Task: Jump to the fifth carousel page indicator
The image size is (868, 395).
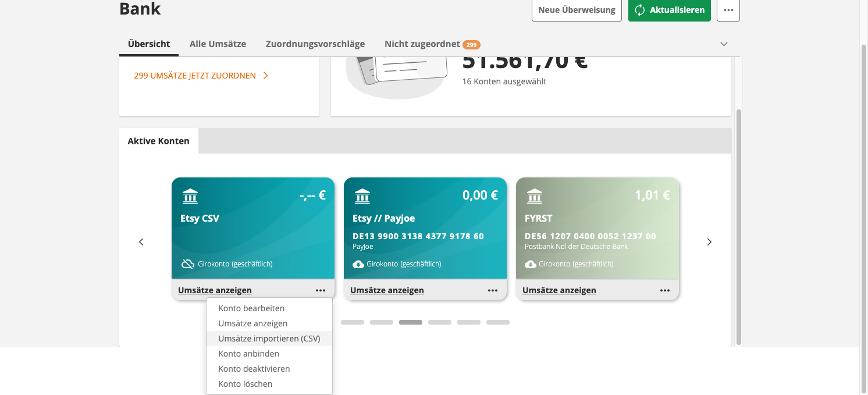Action: point(469,322)
